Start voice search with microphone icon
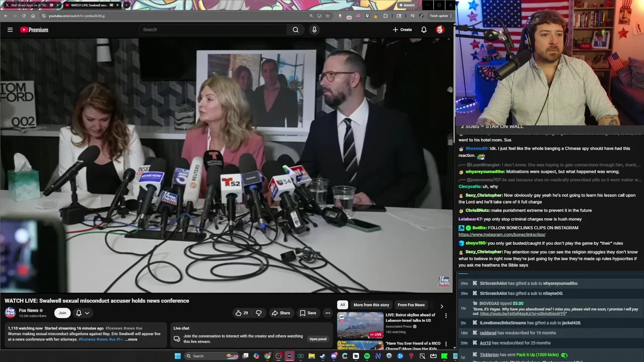This screenshot has width=644, height=362. point(314,30)
